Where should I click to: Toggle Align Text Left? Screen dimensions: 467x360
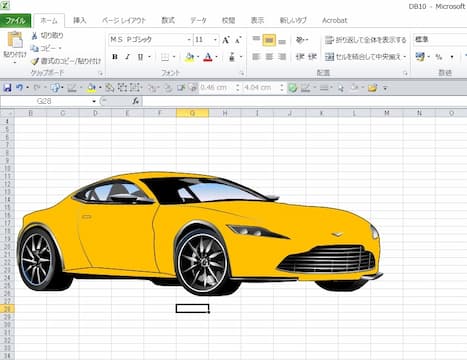(x=256, y=57)
